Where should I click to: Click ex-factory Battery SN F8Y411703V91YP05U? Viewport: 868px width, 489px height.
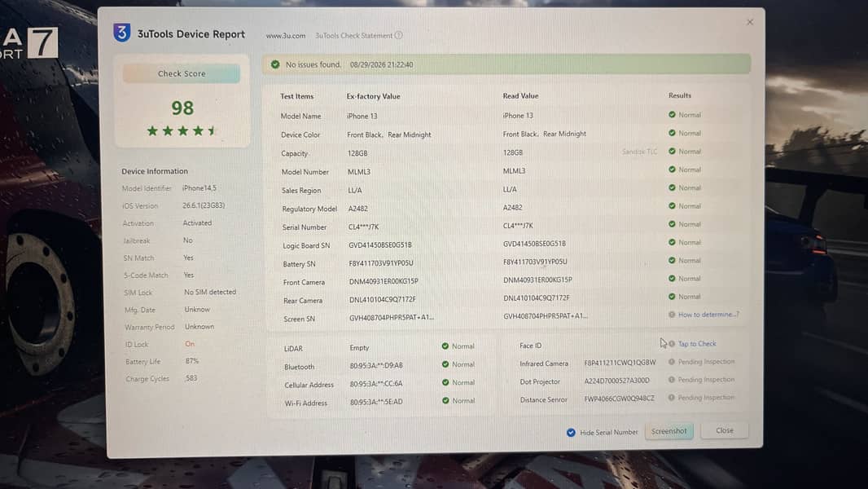click(x=381, y=263)
